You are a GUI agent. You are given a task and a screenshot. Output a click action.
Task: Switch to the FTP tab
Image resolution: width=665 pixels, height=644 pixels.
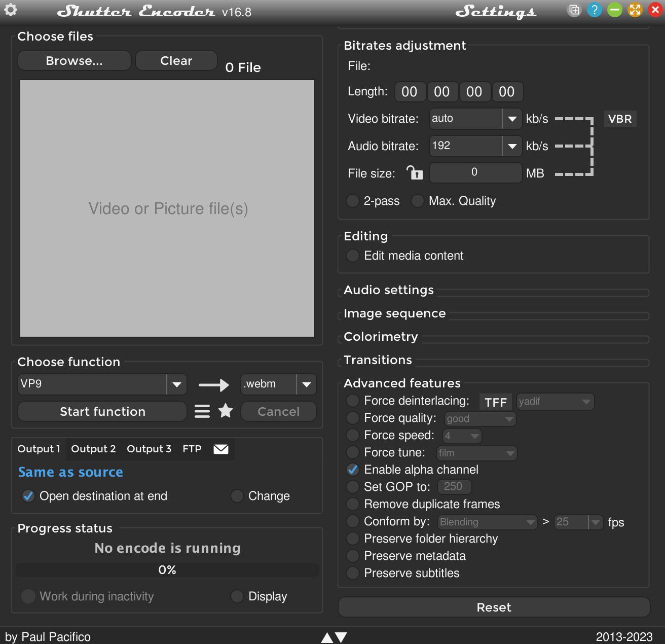(x=192, y=449)
